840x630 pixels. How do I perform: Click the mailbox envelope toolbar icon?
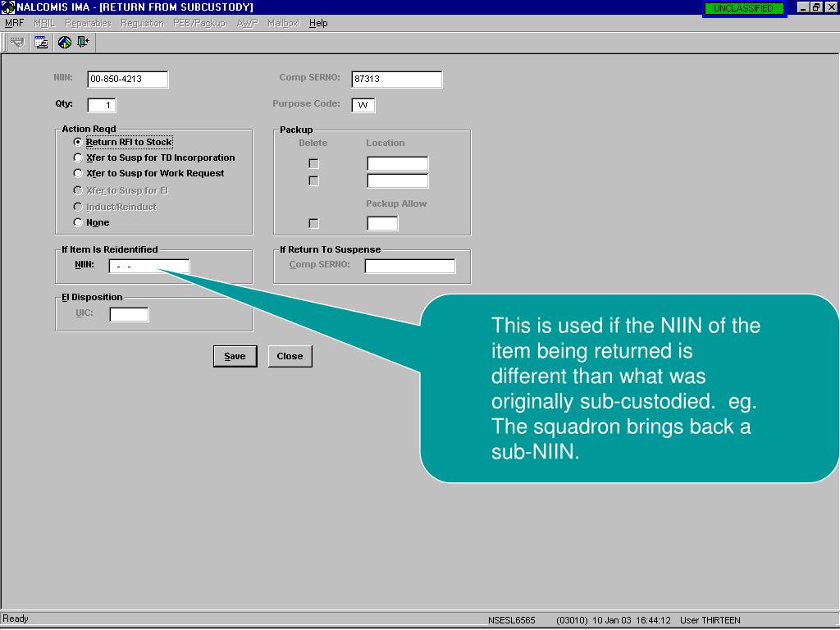point(17,43)
